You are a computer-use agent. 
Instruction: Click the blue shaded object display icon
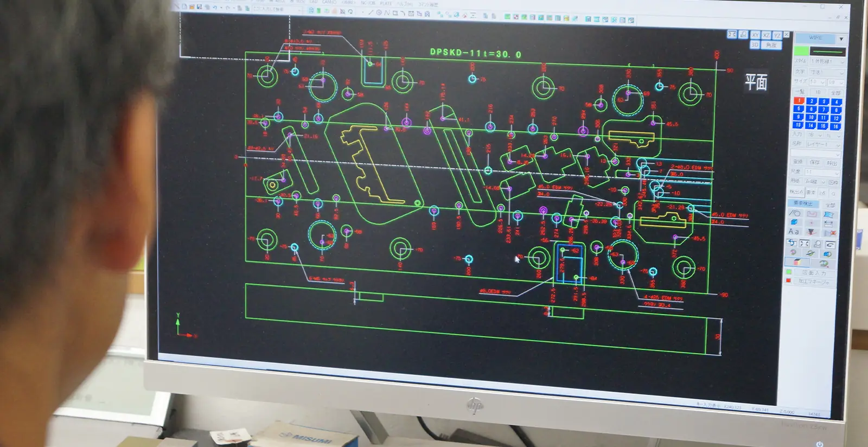pos(828,254)
